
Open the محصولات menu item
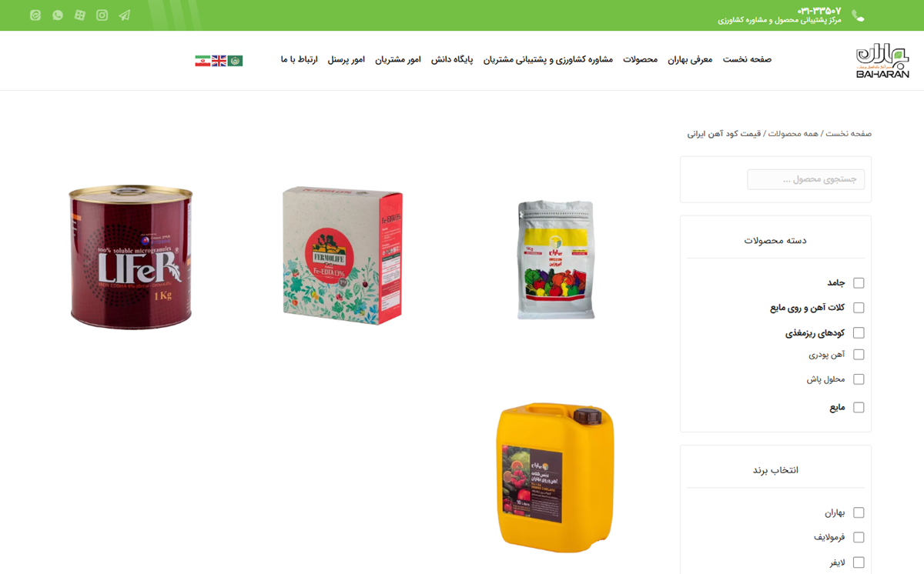[641, 59]
